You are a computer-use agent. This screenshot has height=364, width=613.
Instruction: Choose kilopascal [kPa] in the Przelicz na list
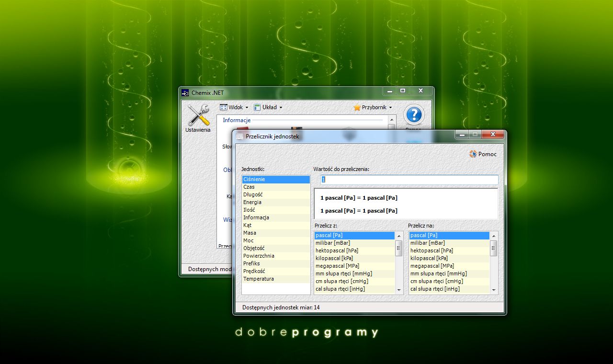tap(449, 258)
